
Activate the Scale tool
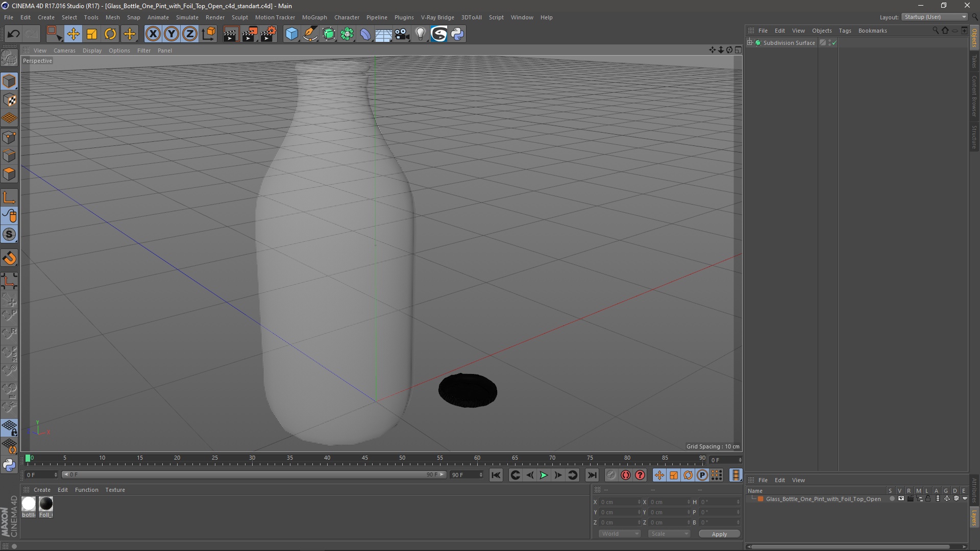pyautogui.click(x=92, y=34)
